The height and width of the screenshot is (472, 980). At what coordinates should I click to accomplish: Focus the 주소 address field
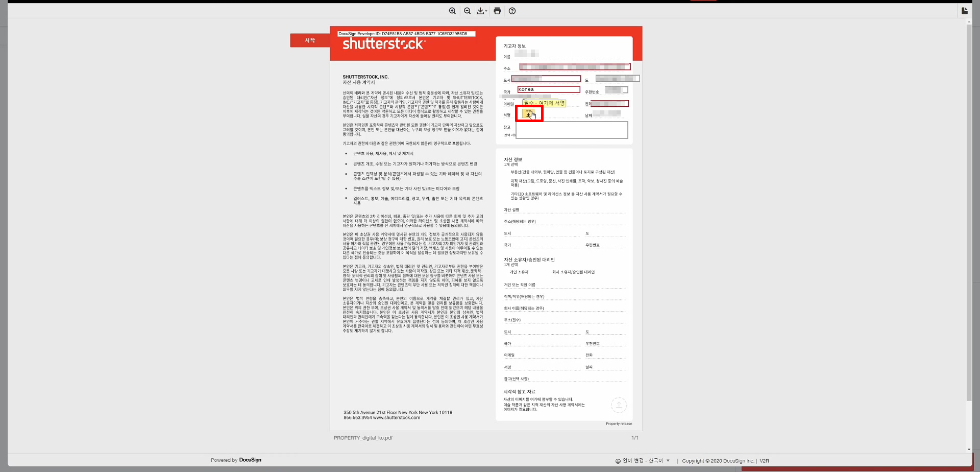click(575, 67)
